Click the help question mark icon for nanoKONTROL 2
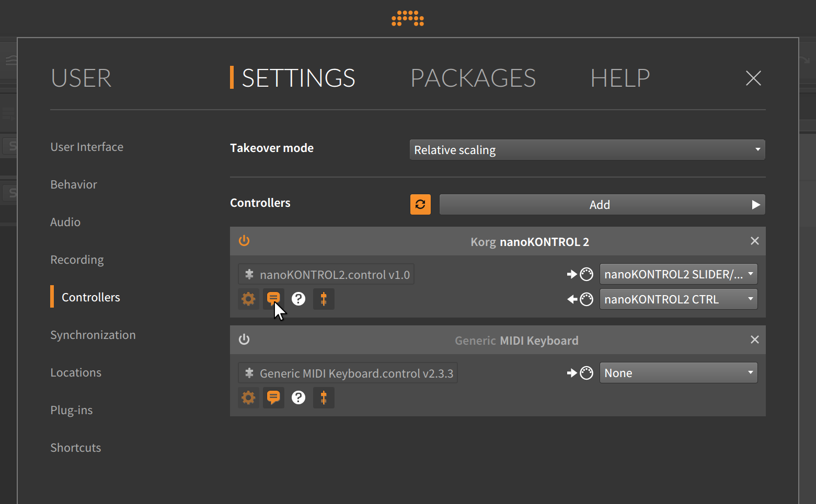 [x=298, y=299]
